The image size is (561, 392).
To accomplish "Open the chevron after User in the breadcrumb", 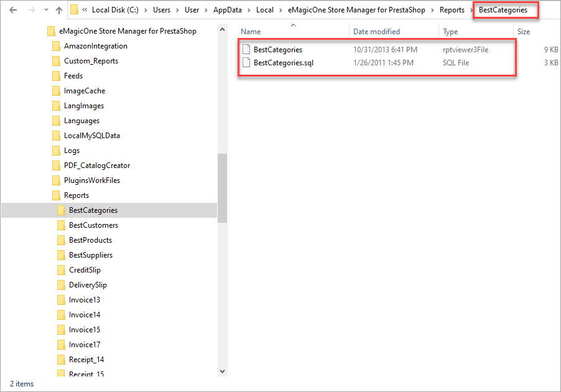I will [206, 10].
